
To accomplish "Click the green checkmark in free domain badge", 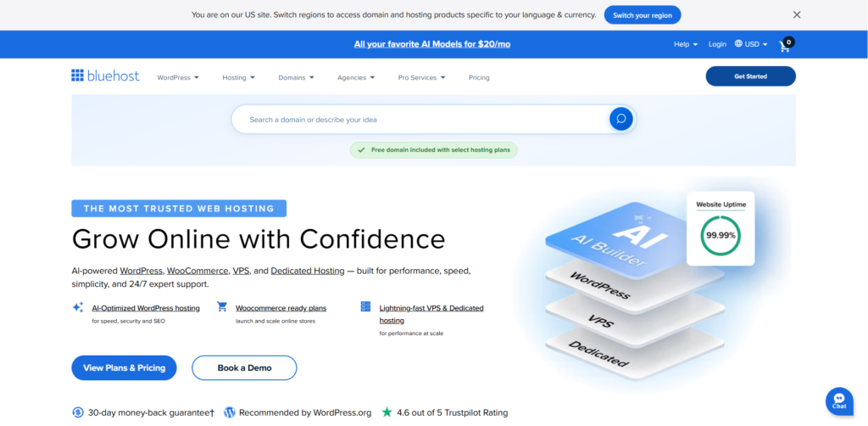I will click(361, 149).
